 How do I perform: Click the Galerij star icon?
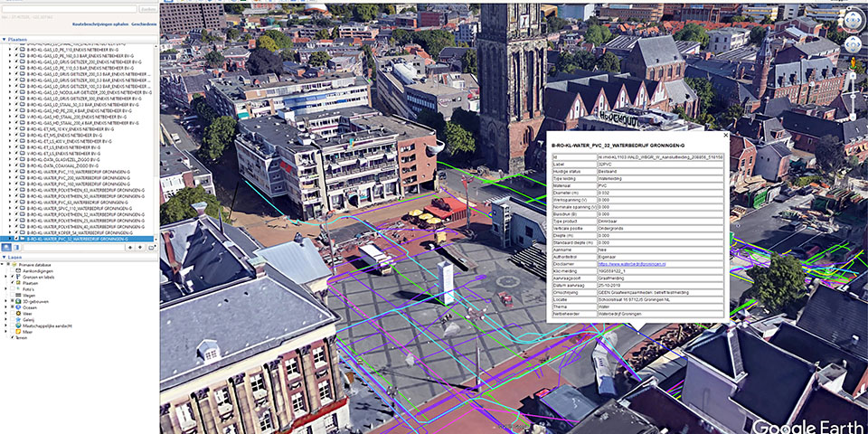(18, 319)
